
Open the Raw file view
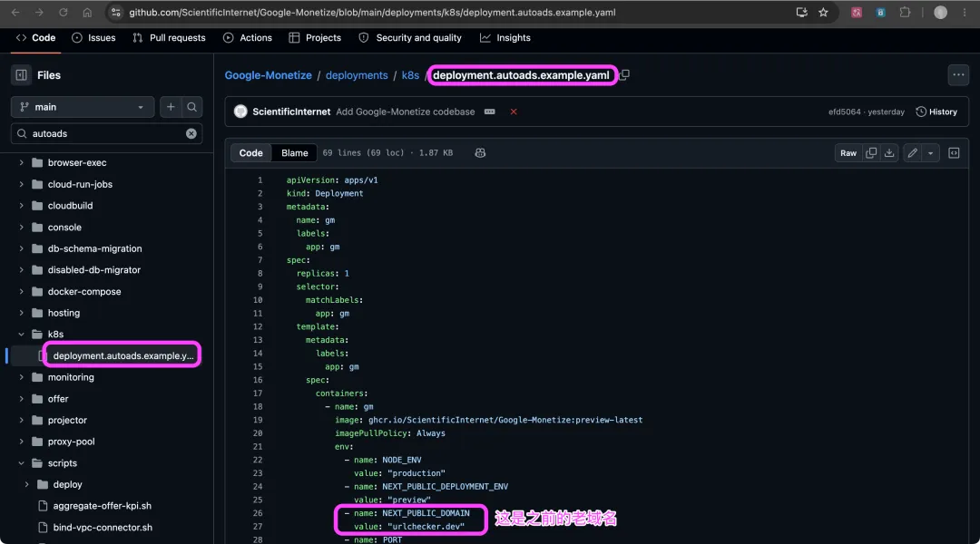coord(848,153)
